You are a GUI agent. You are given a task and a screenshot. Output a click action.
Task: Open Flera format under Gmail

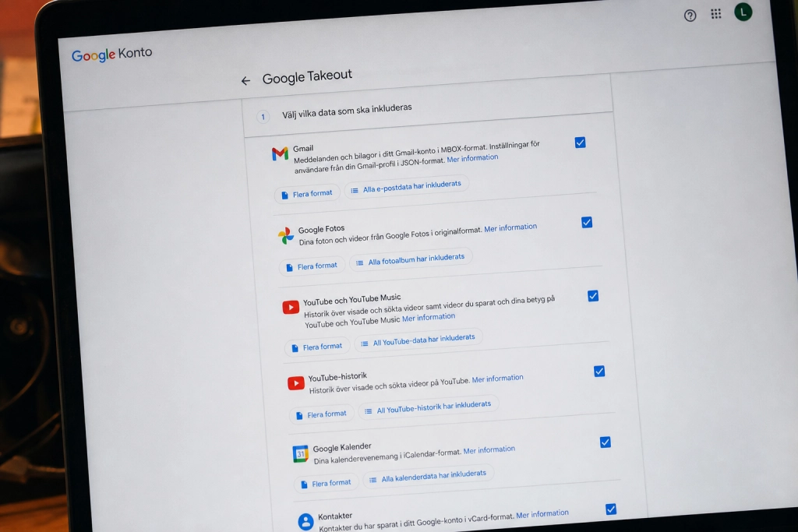(307, 194)
